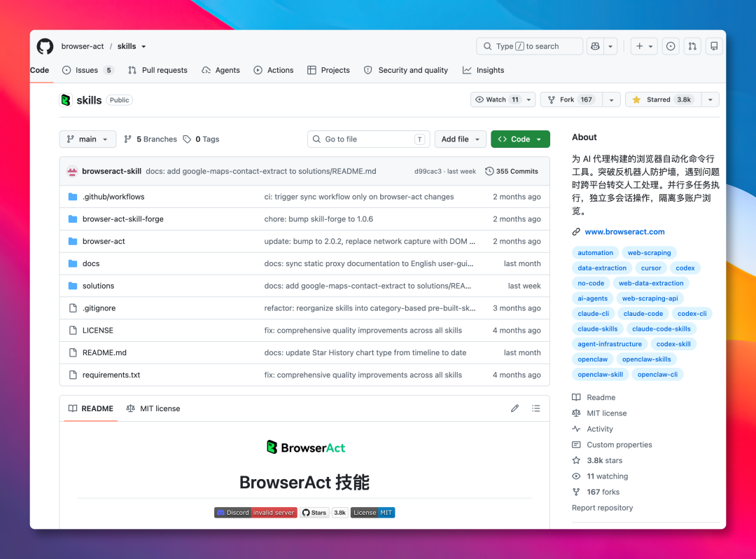
Task: Click the Go to file input
Action: 368,139
